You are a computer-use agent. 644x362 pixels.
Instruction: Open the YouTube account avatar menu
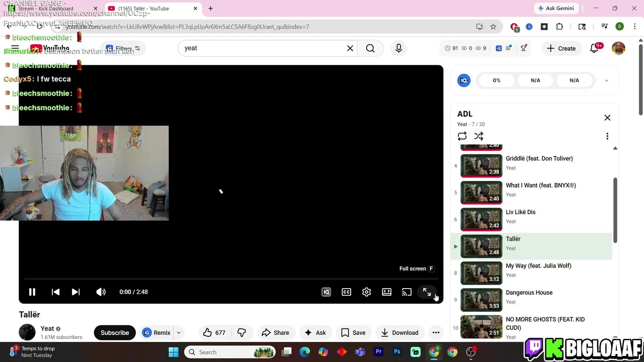[618, 48]
